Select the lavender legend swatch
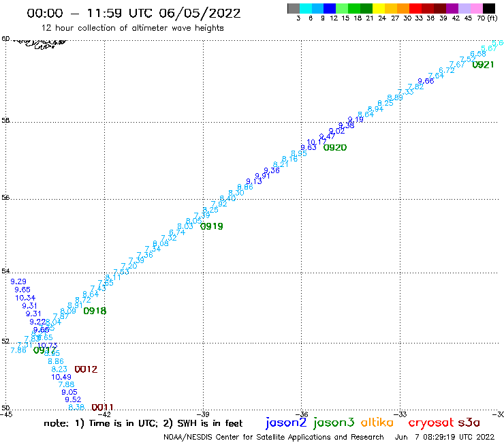 coord(464,8)
